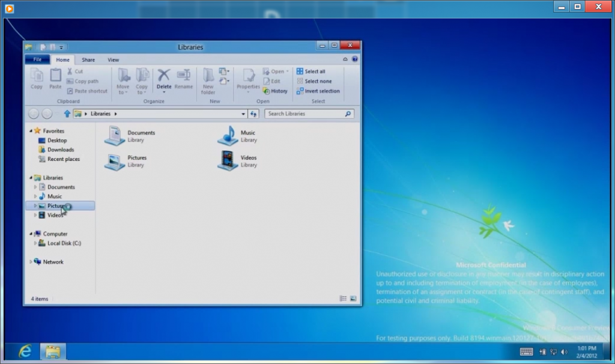Expand Music in the navigation tree

click(x=35, y=196)
